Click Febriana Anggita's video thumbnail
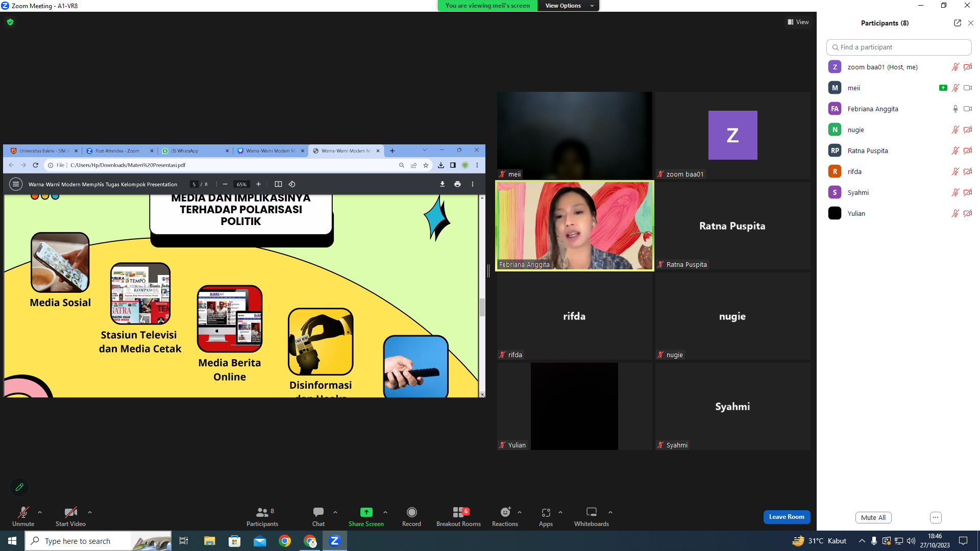Image resolution: width=980 pixels, height=551 pixels. click(574, 226)
